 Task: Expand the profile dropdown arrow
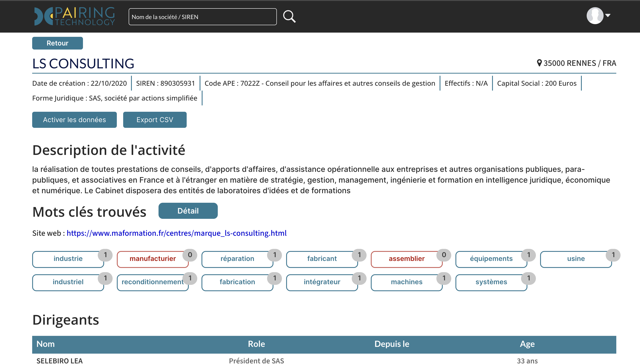coord(608,15)
